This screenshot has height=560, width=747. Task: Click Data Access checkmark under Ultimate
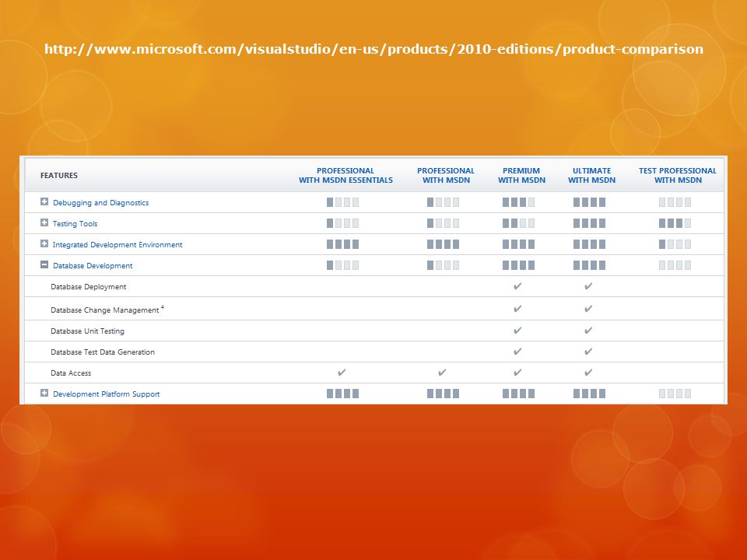click(x=588, y=373)
